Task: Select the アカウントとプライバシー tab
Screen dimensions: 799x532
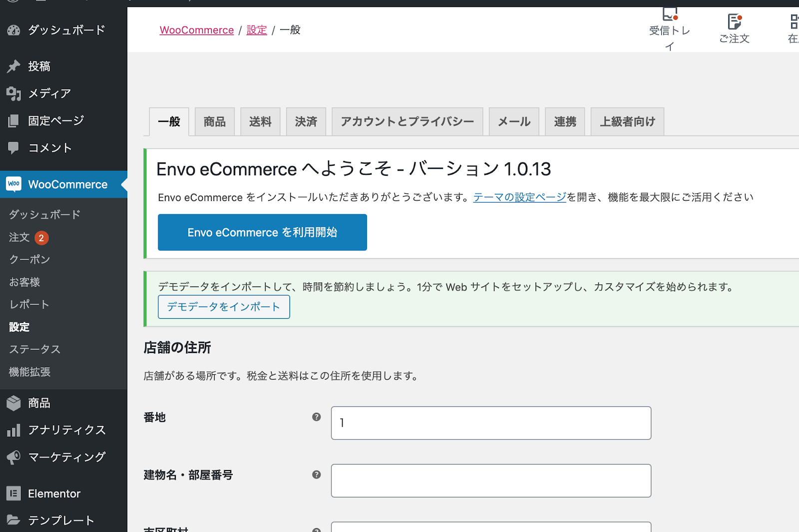Action: click(x=407, y=121)
